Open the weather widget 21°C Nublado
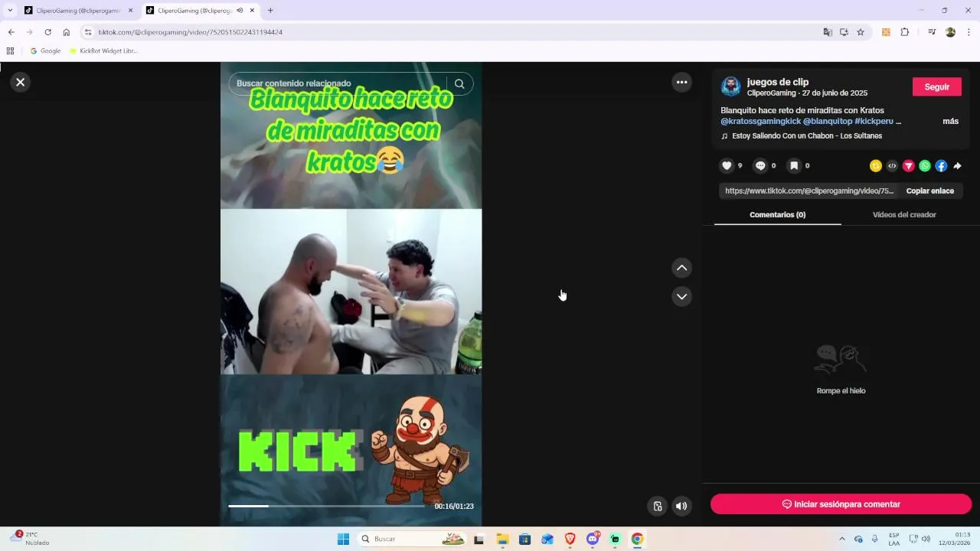 (31, 539)
